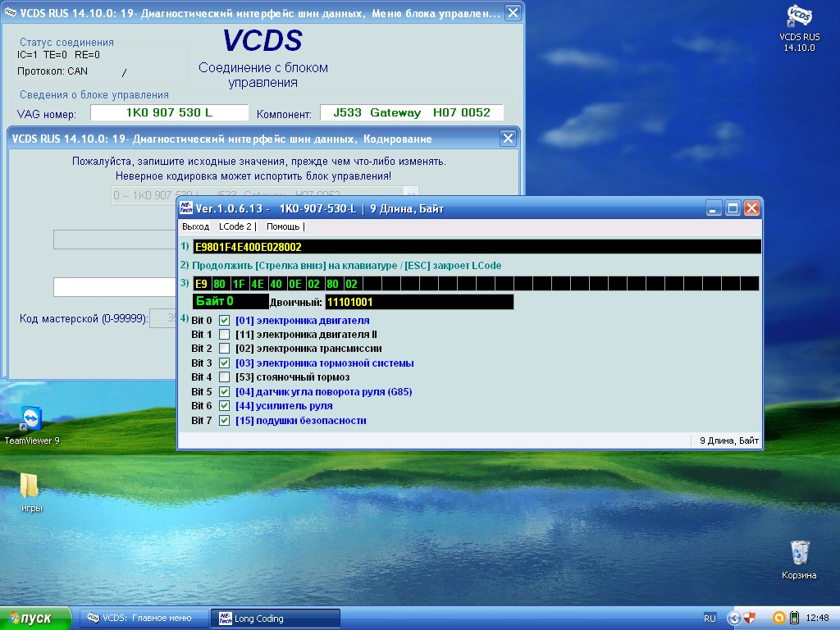
Task: Select byte cell 0E
Action: click(295, 284)
